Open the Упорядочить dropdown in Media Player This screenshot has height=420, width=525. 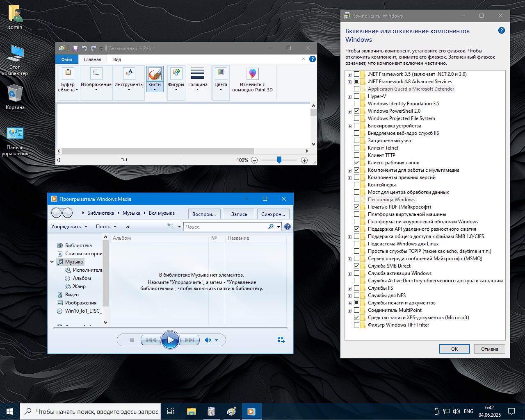point(69,227)
